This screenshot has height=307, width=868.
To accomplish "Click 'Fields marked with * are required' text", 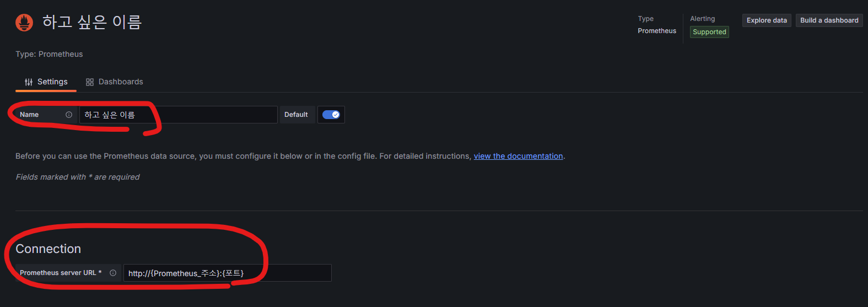I will click(78, 177).
